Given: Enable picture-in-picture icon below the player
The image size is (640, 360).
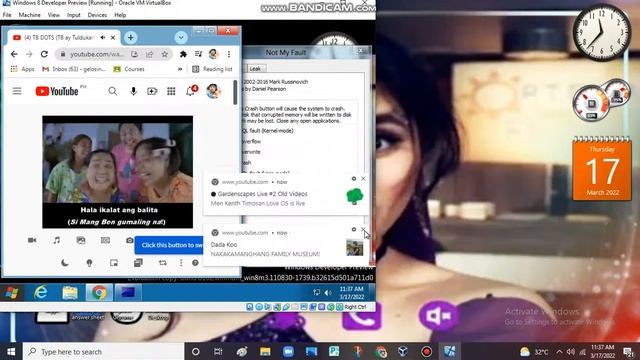Looking at the screenshot, I should coord(114,263).
